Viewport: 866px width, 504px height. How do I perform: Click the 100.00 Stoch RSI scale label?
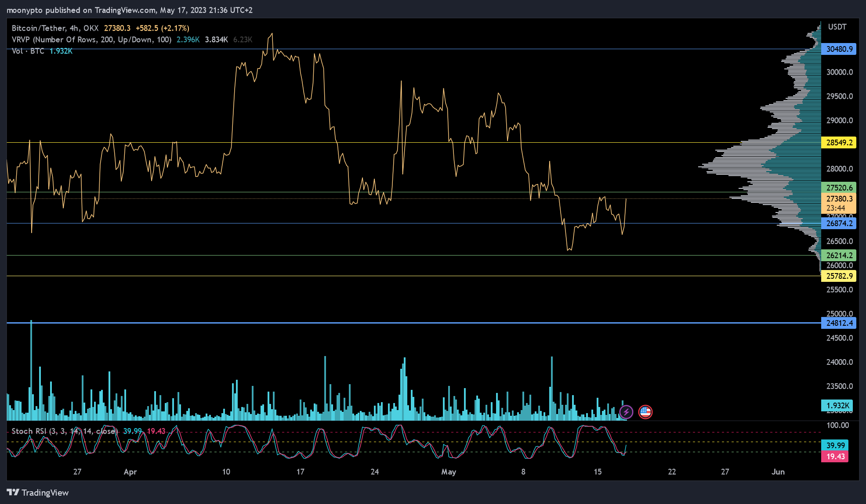[x=838, y=425]
